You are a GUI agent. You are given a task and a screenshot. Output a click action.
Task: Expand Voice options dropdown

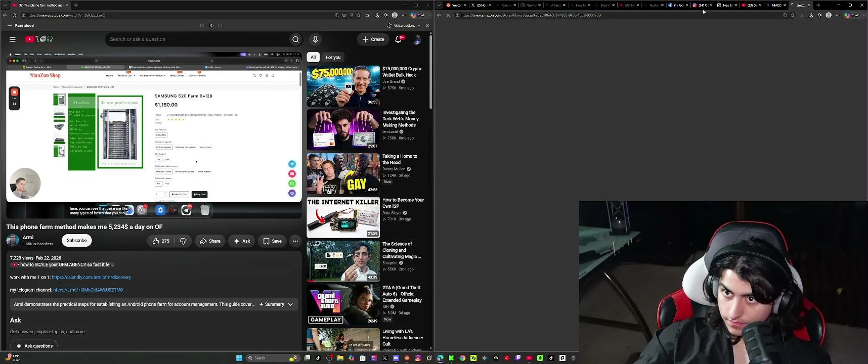pyautogui.click(x=404, y=25)
